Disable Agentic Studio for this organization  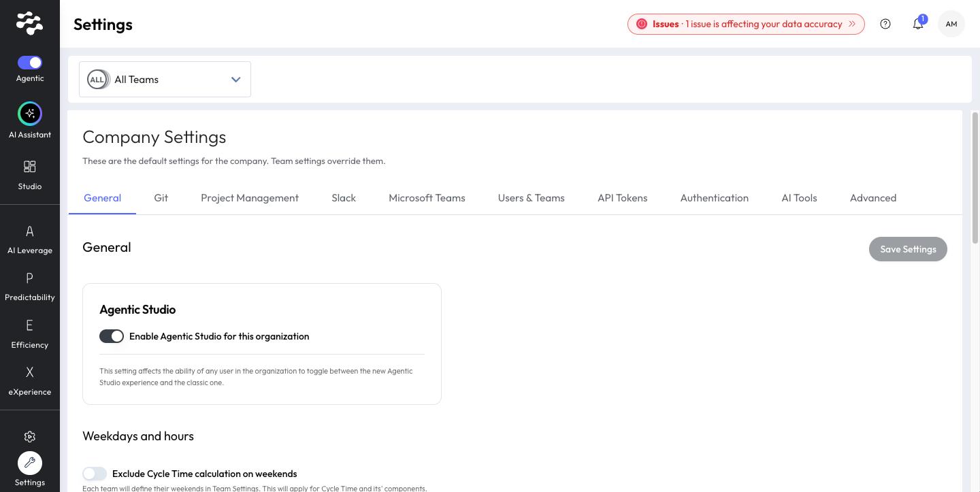click(x=112, y=336)
